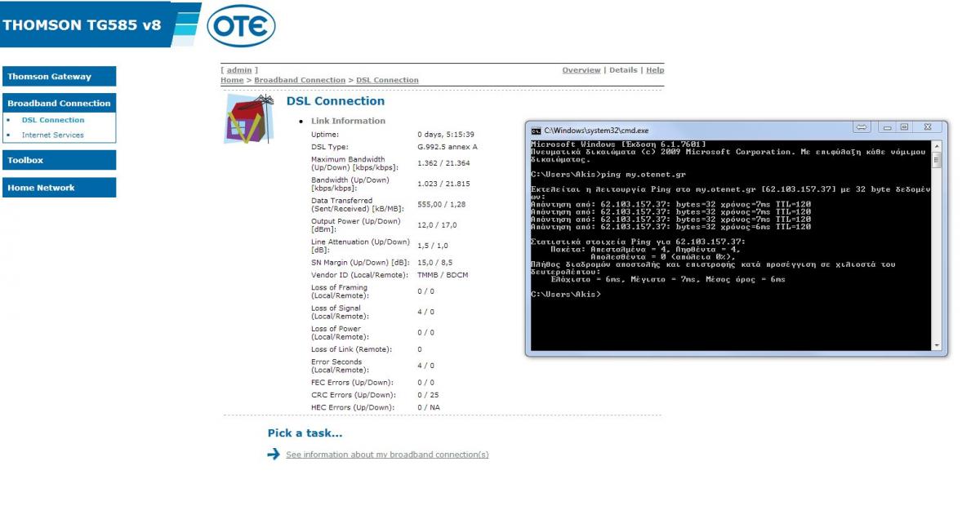The image size is (980, 528).
Task: Click the OTE logo
Action: [242, 25]
